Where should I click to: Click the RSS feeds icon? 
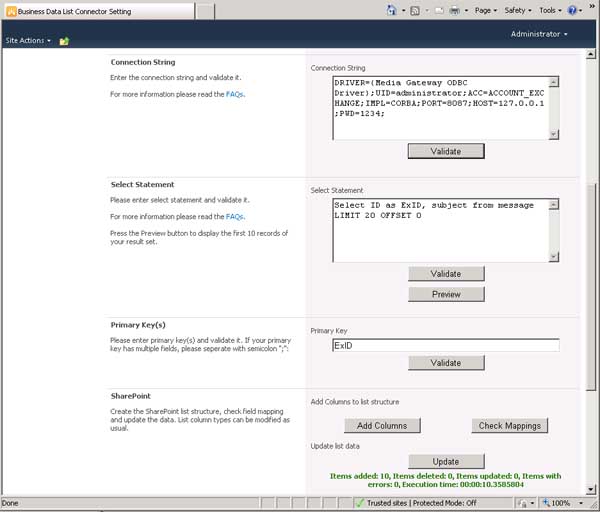415,10
